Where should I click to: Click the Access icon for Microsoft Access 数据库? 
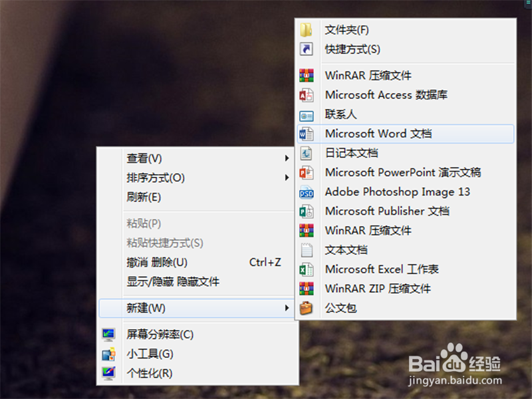click(x=306, y=95)
